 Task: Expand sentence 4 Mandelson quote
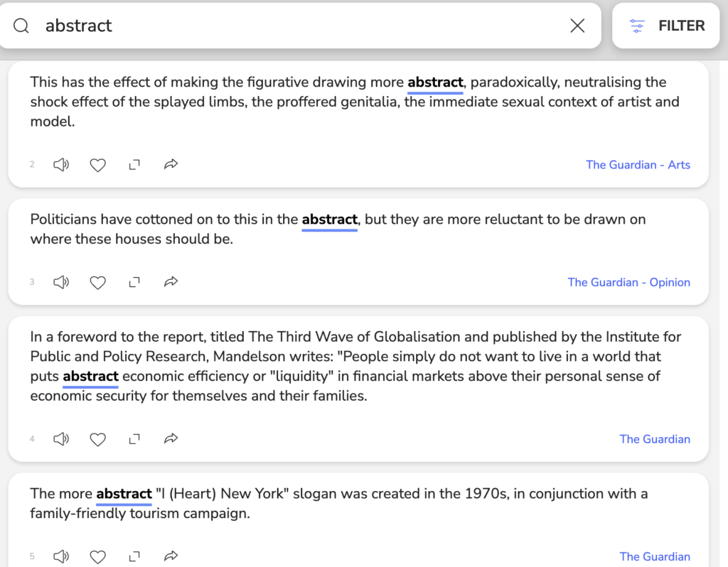(x=134, y=439)
